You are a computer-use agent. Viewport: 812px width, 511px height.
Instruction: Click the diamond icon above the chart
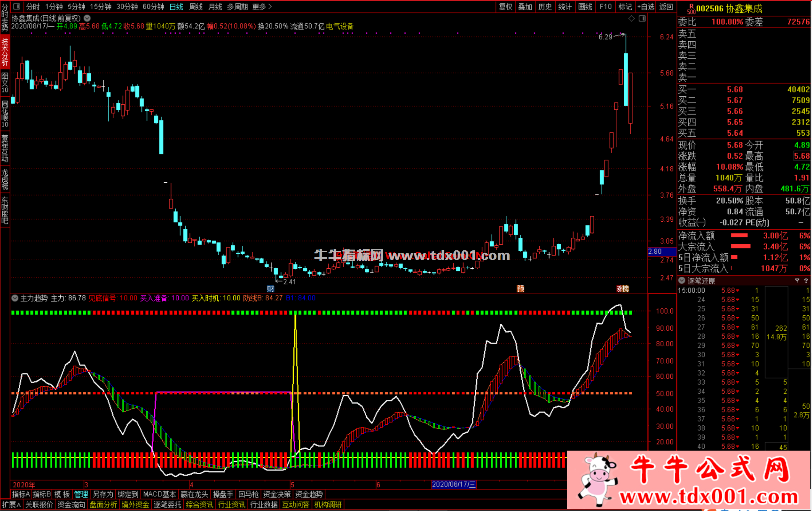[x=631, y=18]
